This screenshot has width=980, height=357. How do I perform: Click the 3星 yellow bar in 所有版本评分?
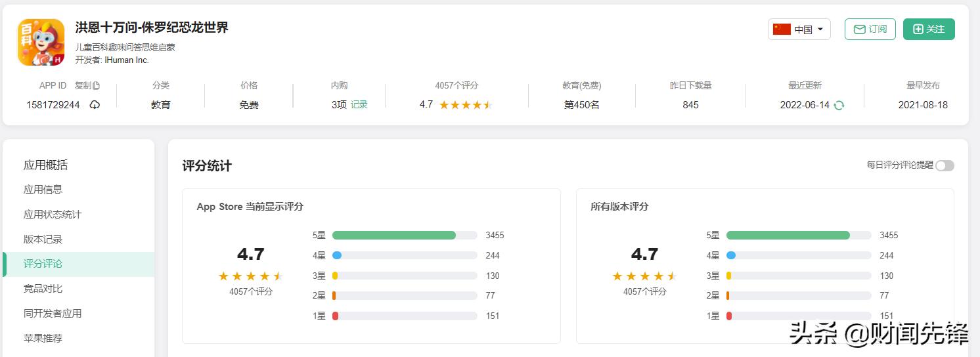[x=729, y=276]
